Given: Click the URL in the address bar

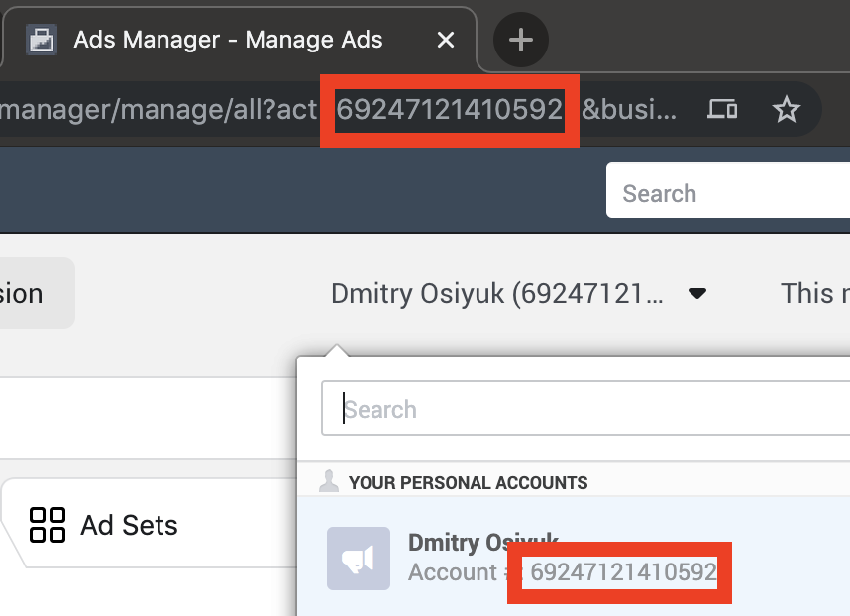Looking at the screenshot, I should (339, 110).
